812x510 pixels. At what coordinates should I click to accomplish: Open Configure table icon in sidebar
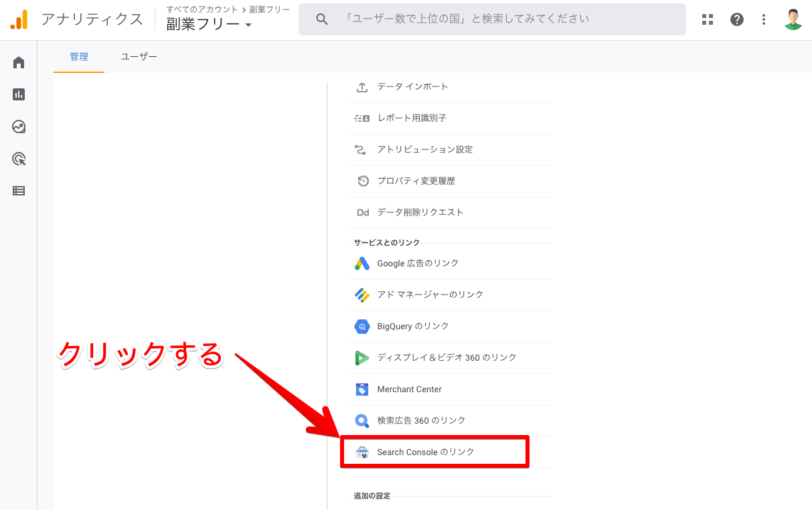click(x=19, y=191)
